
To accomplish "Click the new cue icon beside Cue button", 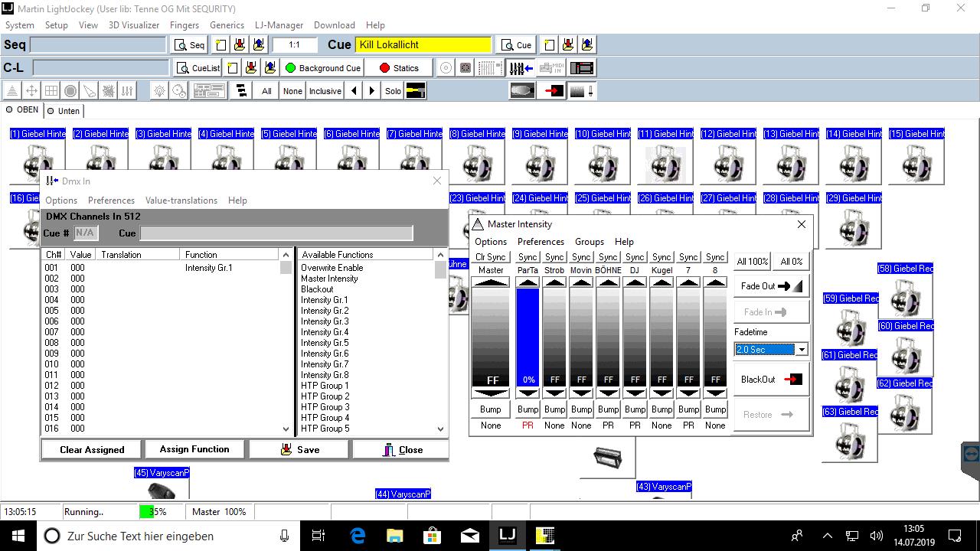I will point(548,44).
